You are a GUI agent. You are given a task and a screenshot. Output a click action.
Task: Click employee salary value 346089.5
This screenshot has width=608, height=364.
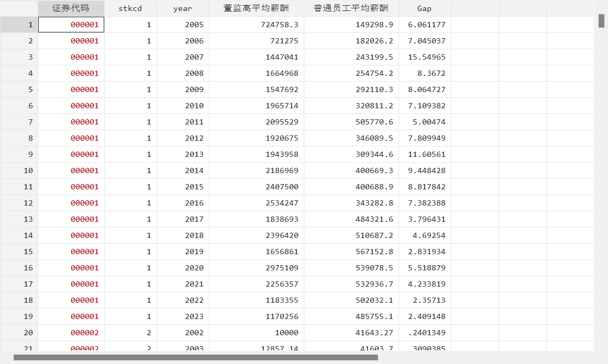pyautogui.click(x=351, y=138)
